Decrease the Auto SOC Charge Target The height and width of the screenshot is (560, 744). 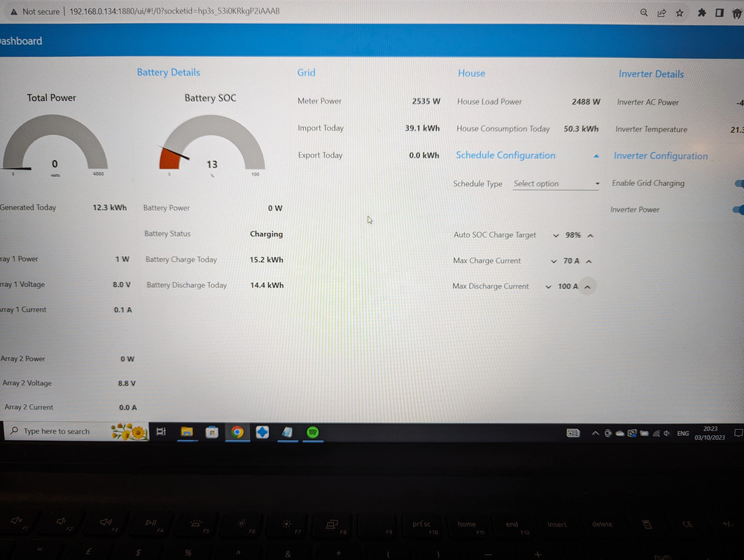556,235
